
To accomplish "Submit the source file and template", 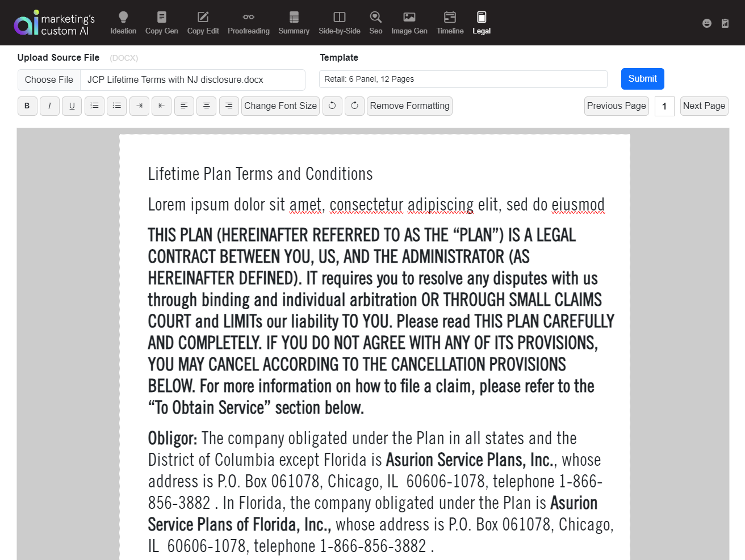I will click(643, 79).
